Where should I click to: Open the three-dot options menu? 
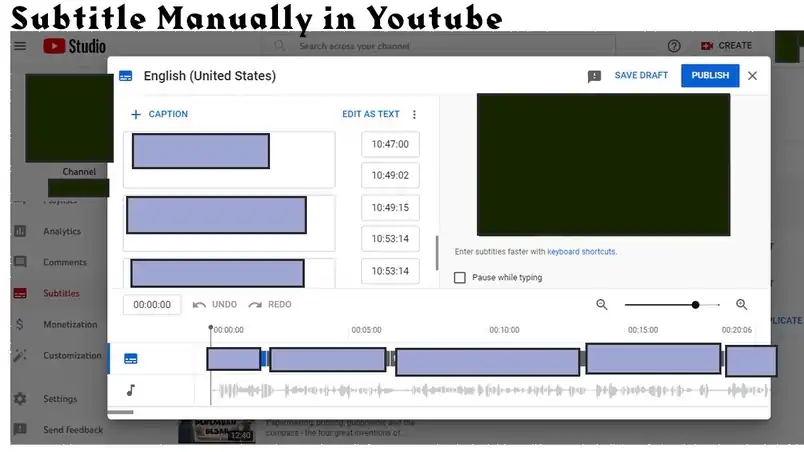click(x=414, y=114)
